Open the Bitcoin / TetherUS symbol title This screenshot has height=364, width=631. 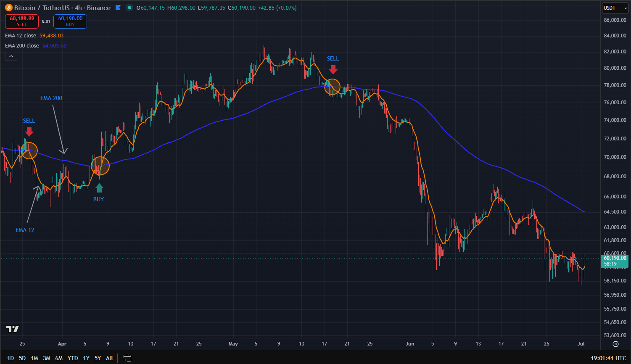[x=62, y=8]
